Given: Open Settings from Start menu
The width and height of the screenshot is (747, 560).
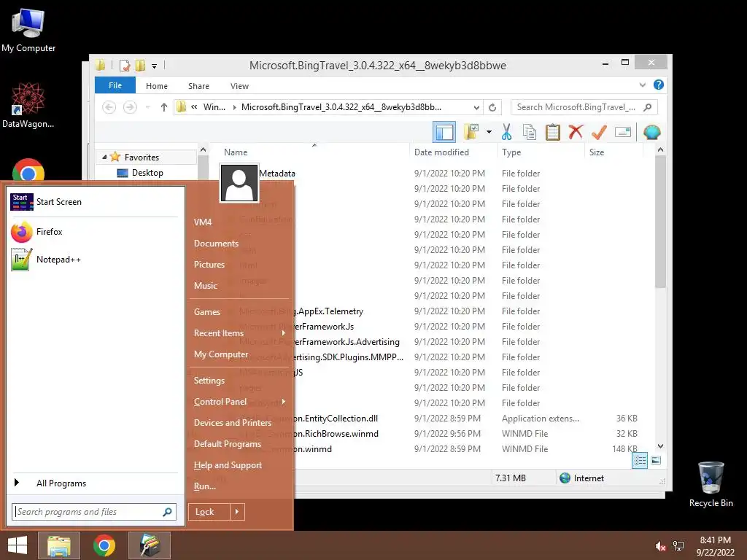Looking at the screenshot, I should [209, 381].
